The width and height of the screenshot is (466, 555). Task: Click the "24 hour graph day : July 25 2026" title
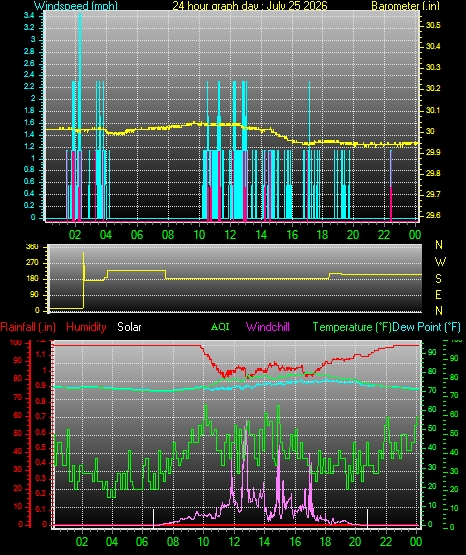click(x=250, y=5)
